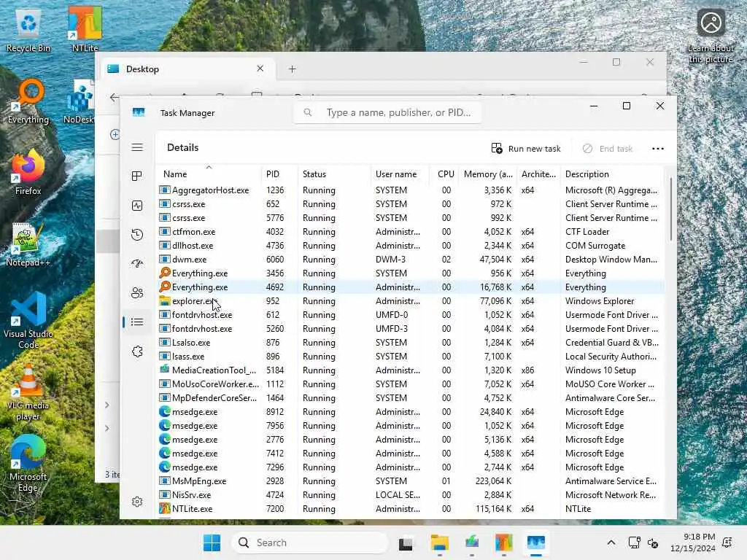The image size is (747, 560).
Task: Click the taskbar Search box
Action: [310, 542]
